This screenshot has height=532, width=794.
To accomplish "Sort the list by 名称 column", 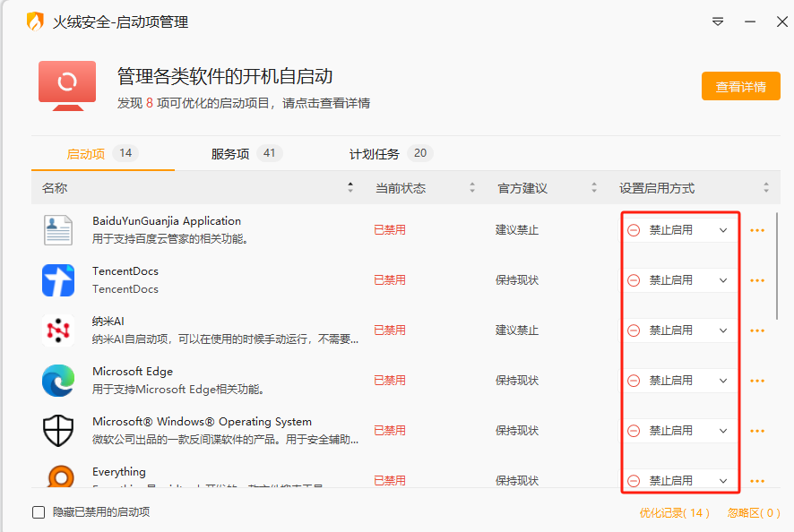I will pos(350,188).
